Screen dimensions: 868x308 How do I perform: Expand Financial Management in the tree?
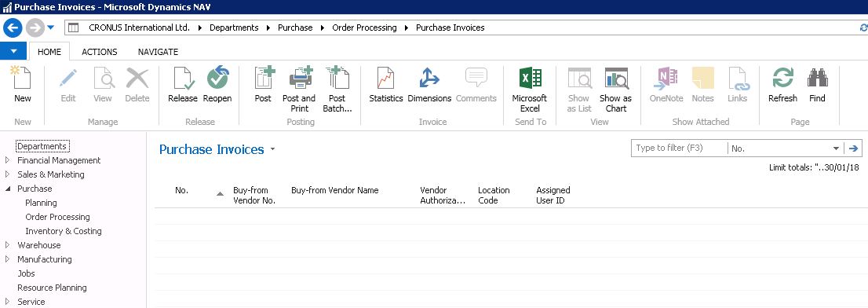pos(7,160)
